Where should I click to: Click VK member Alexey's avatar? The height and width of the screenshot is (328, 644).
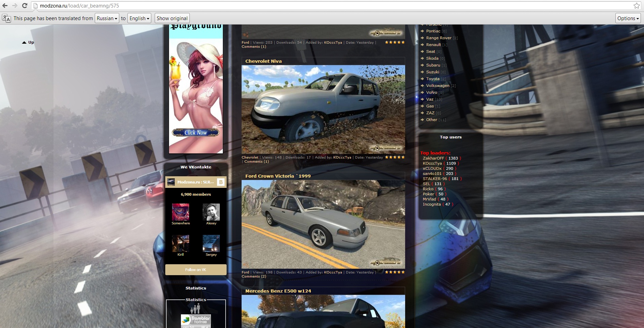click(211, 212)
